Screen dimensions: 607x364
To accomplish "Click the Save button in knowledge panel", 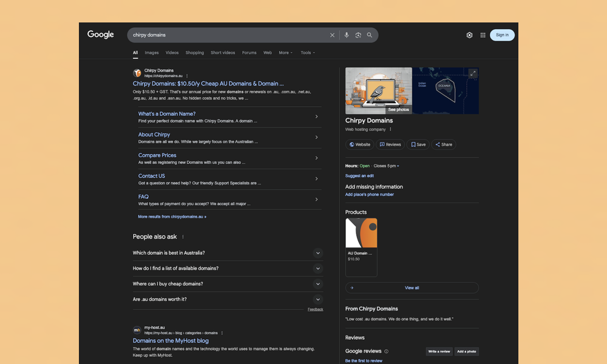I will pos(418,144).
